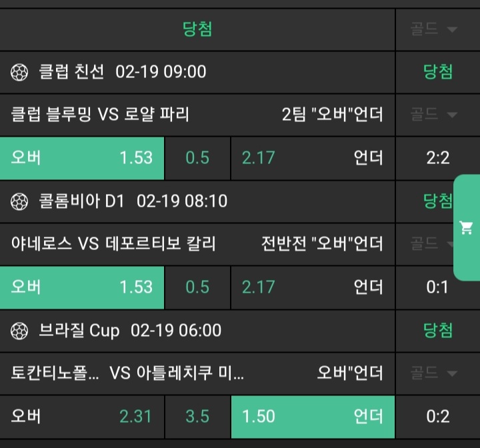Screen dimensions: 480x448
Task: Open the green shopping cart tab
Action: 467,228
